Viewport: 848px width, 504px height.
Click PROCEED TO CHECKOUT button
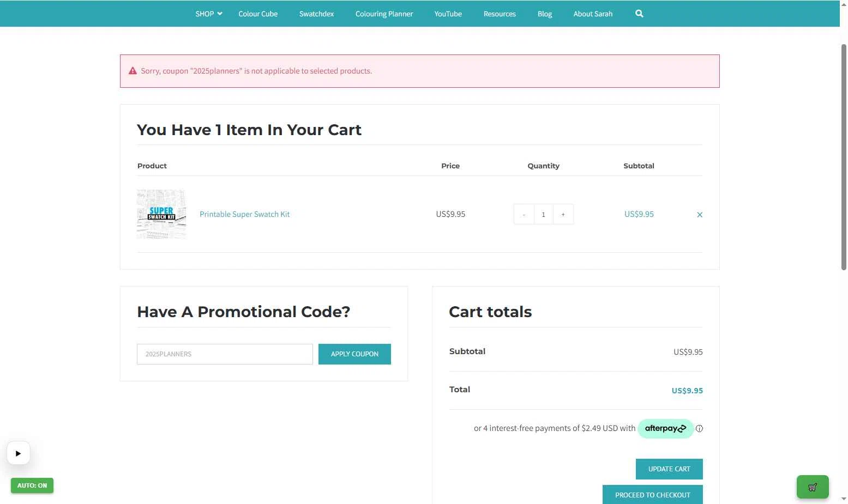pos(653,495)
